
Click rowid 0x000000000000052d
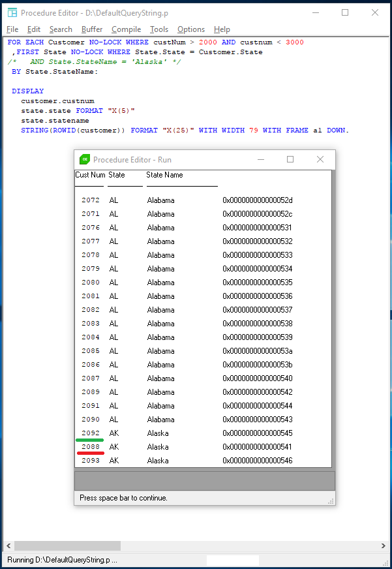[x=258, y=200]
